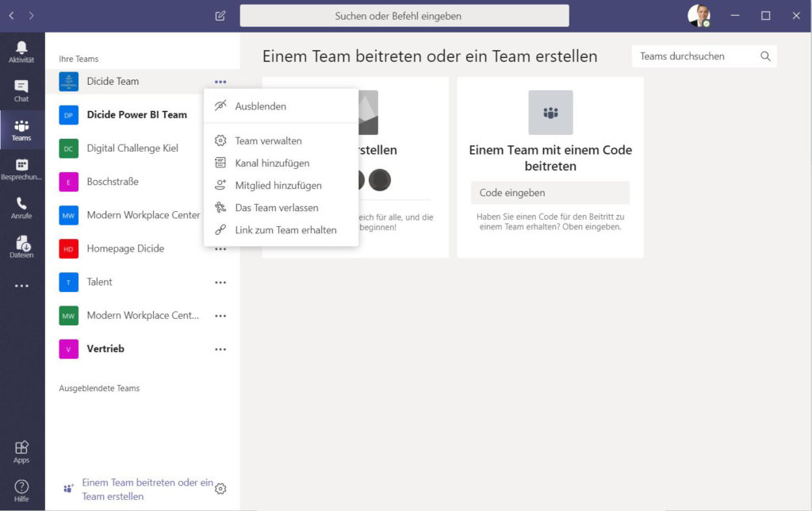Expand the Ausgeblendete Teams section

pos(99,388)
